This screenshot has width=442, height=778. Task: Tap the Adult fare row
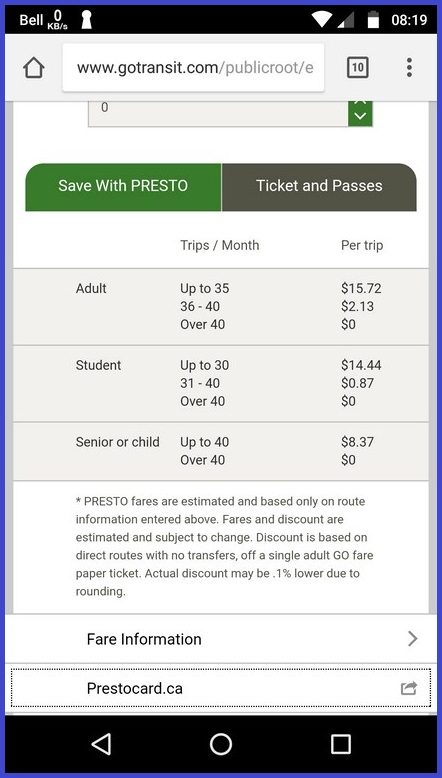[221, 307]
